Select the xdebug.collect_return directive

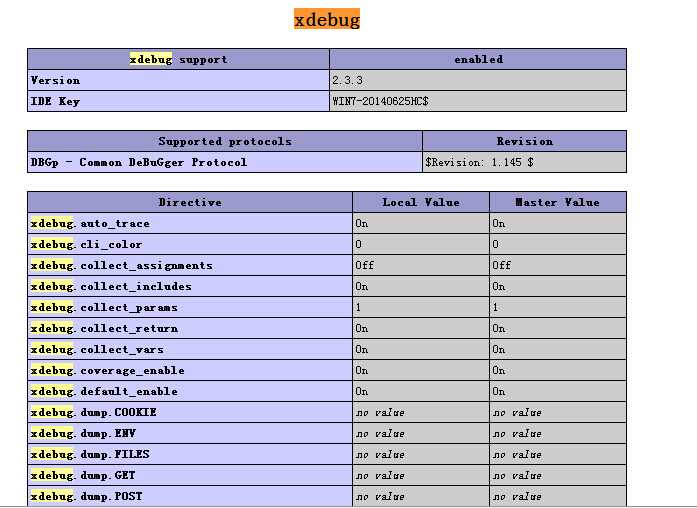point(190,328)
